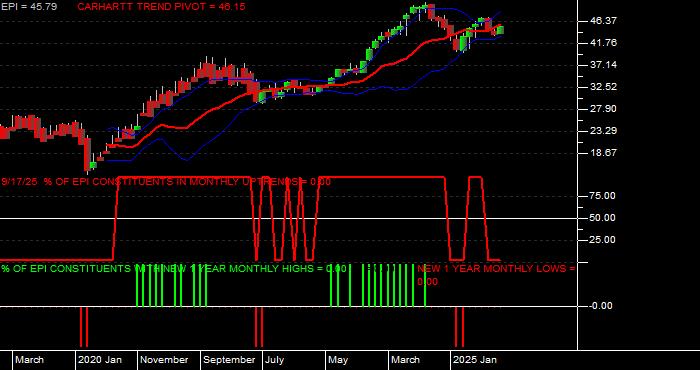Click the March label preceding 2025 Jan
Viewport: 700px width, 370px height.
[405, 360]
